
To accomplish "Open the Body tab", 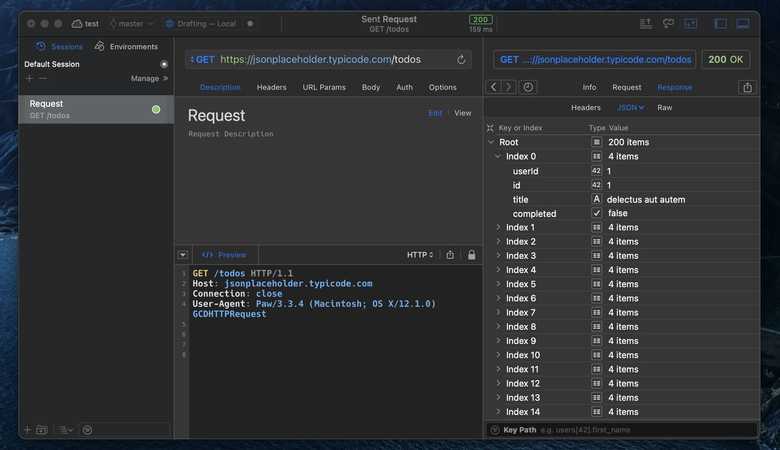I will tap(371, 87).
